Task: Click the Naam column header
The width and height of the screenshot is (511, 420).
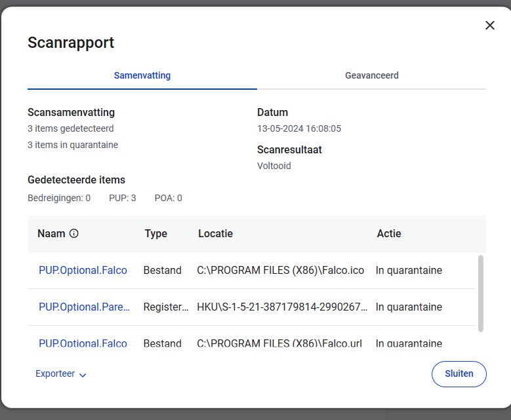Action: pos(51,233)
